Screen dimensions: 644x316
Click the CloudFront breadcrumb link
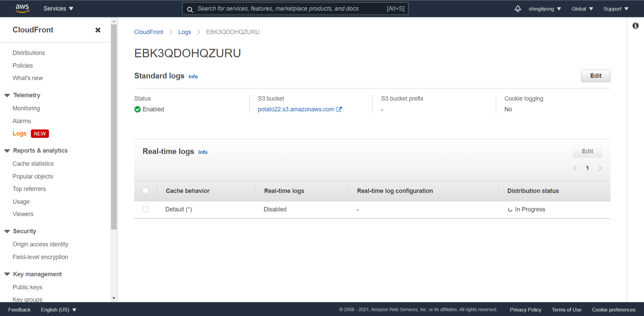[x=149, y=32]
